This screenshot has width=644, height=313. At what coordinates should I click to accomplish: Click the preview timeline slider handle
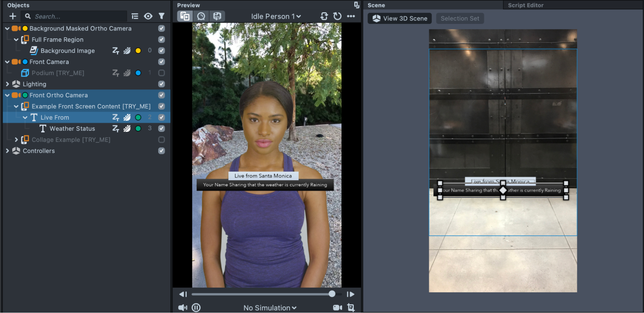pos(332,294)
